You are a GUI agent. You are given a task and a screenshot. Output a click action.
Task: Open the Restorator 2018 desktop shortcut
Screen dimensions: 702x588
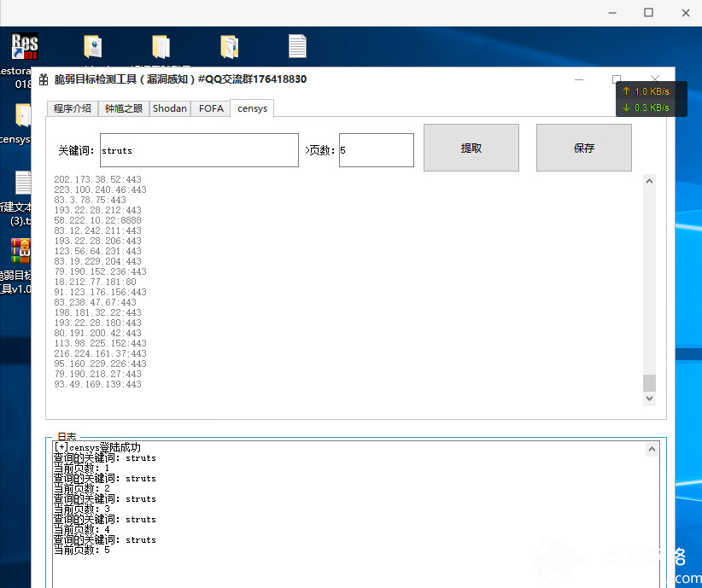tap(24, 47)
